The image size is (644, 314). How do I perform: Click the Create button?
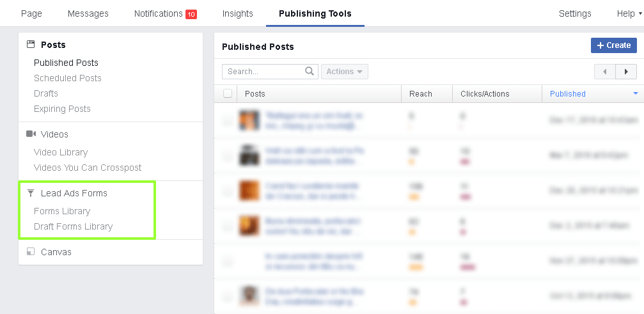613,45
